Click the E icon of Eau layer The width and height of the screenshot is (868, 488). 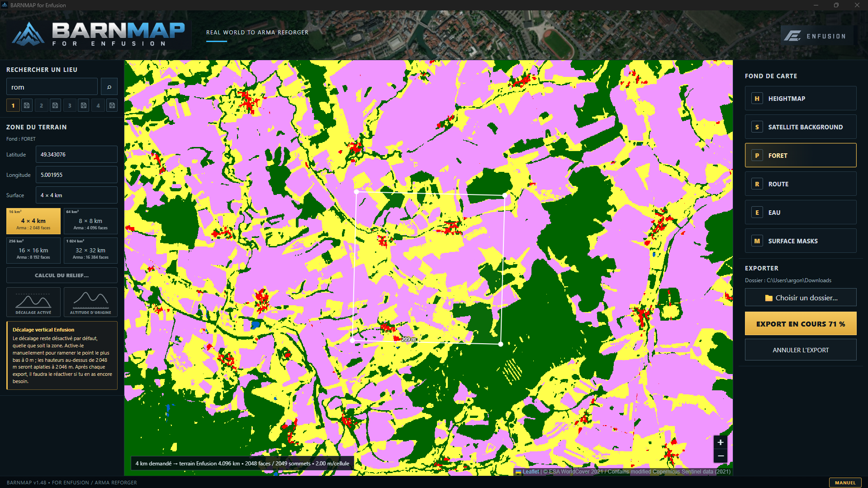(x=757, y=213)
